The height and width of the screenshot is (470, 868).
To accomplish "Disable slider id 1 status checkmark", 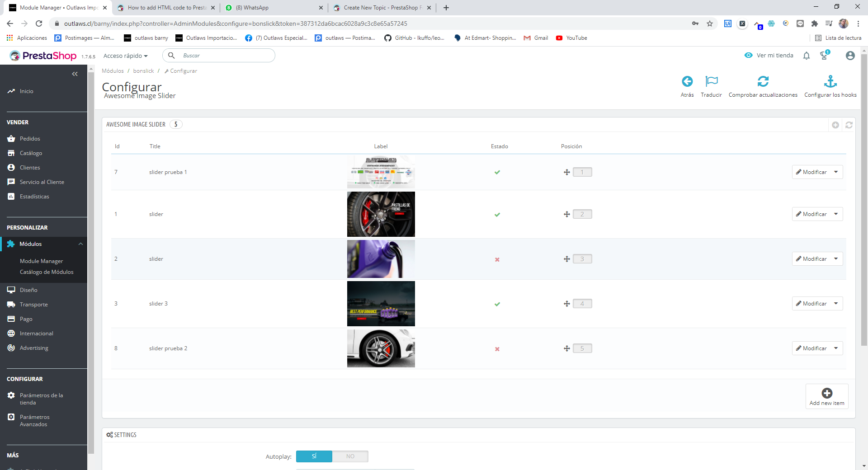I will point(497,215).
